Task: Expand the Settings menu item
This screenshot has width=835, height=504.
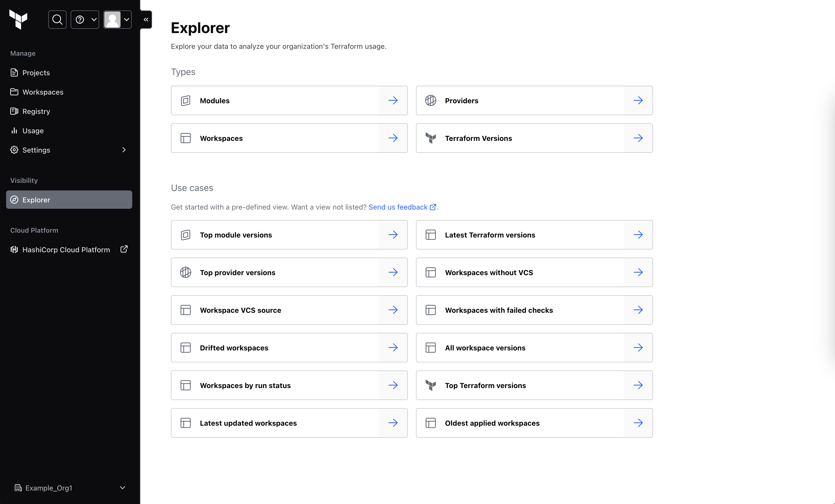Action: [x=124, y=150]
